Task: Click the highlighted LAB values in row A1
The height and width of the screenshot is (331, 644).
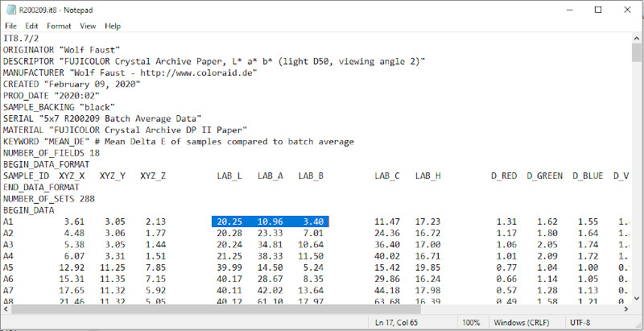Action: (x=270, y=221)
